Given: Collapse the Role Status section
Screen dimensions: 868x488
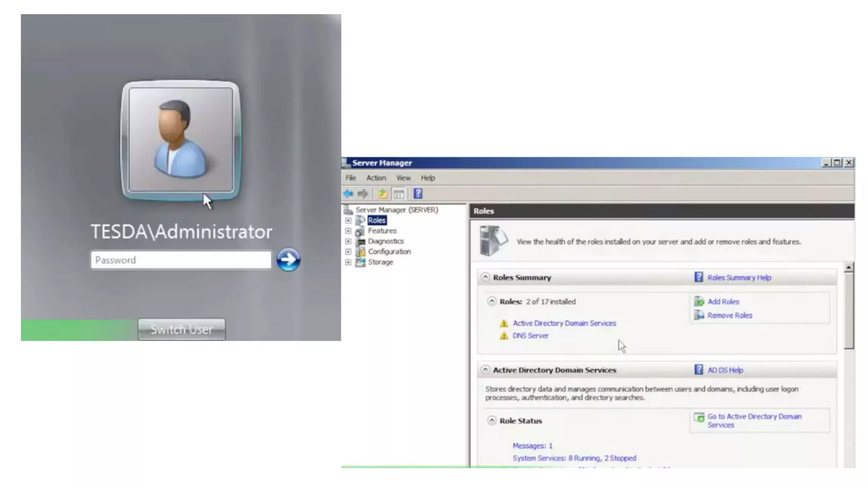Looking at the screenshot, I should [x=492, y=421].
